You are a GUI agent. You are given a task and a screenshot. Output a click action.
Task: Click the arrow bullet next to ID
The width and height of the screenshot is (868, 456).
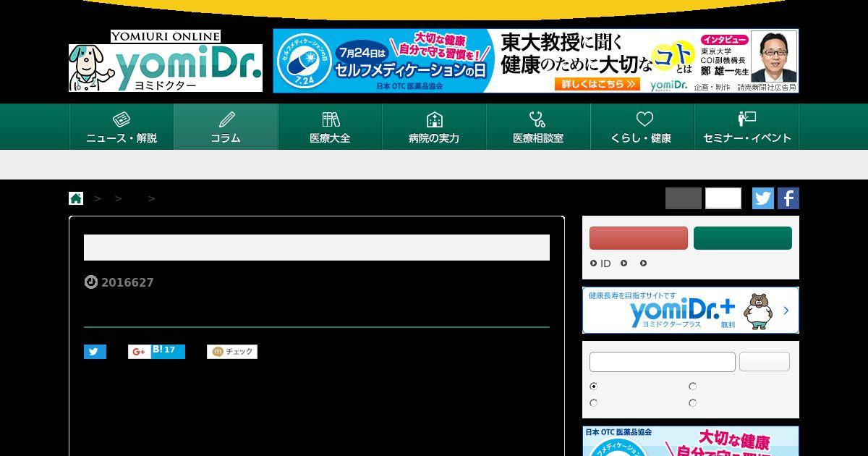(593, 263)
